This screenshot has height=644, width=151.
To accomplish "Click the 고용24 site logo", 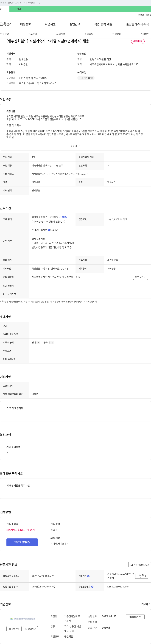I will pos(6,24).
